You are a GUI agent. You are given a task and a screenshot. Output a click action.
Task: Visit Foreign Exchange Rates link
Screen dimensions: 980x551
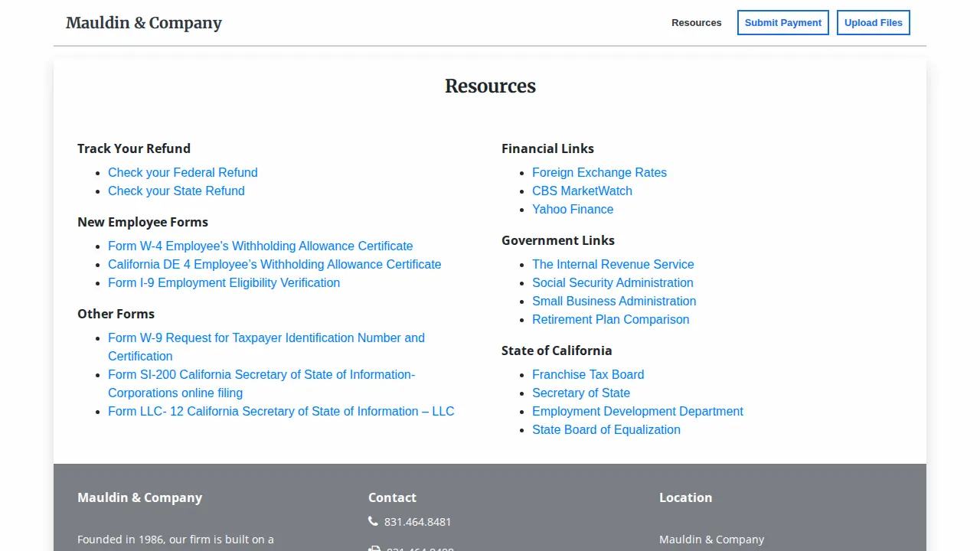(599, 172)
